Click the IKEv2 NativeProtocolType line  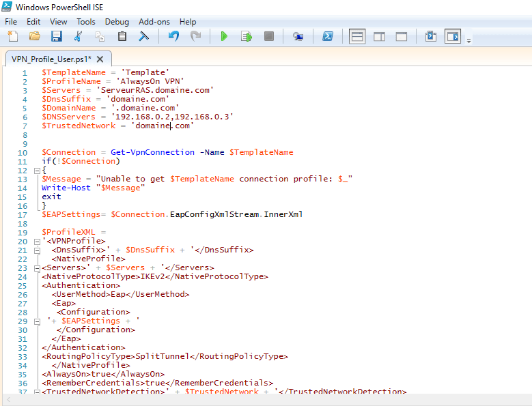coord(155,276)
